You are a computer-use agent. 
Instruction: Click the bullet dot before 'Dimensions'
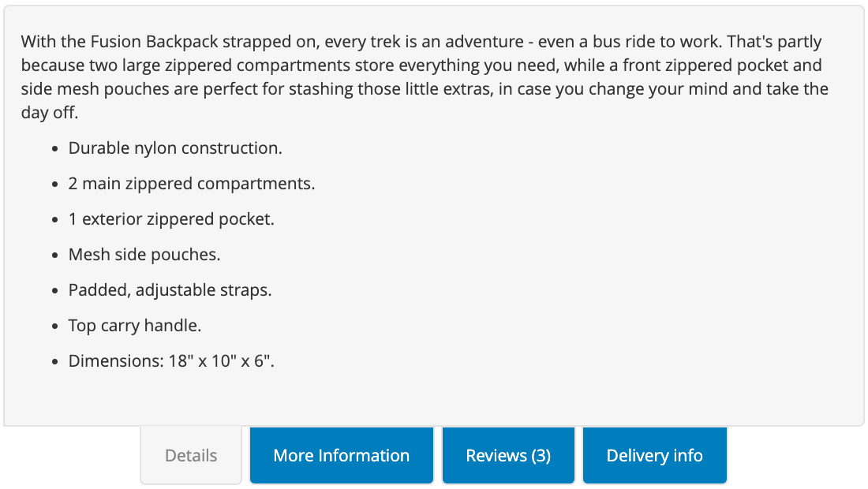[54, 362]
